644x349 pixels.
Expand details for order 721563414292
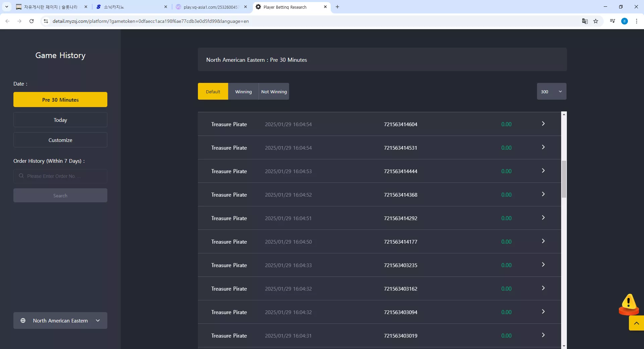pyautogui.click(x=543, y=218)
